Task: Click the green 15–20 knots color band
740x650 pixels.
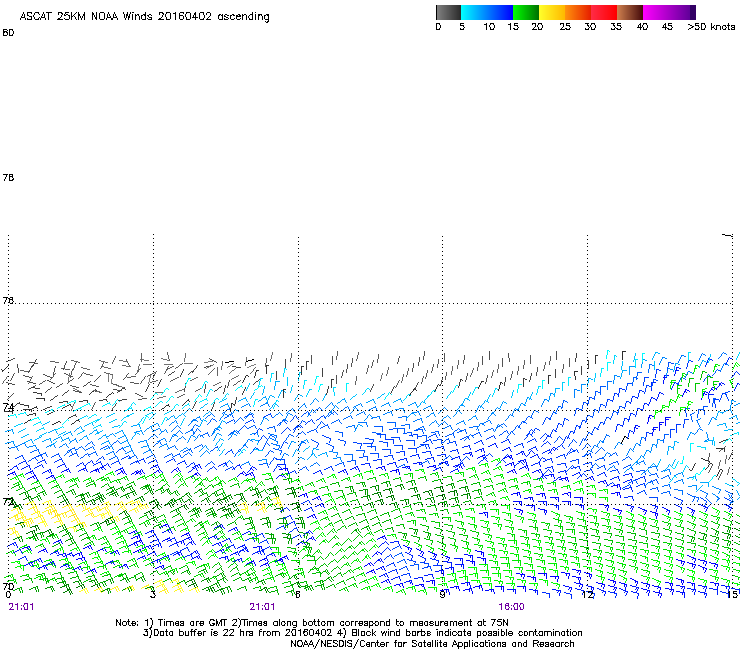Action: point(526,12)
